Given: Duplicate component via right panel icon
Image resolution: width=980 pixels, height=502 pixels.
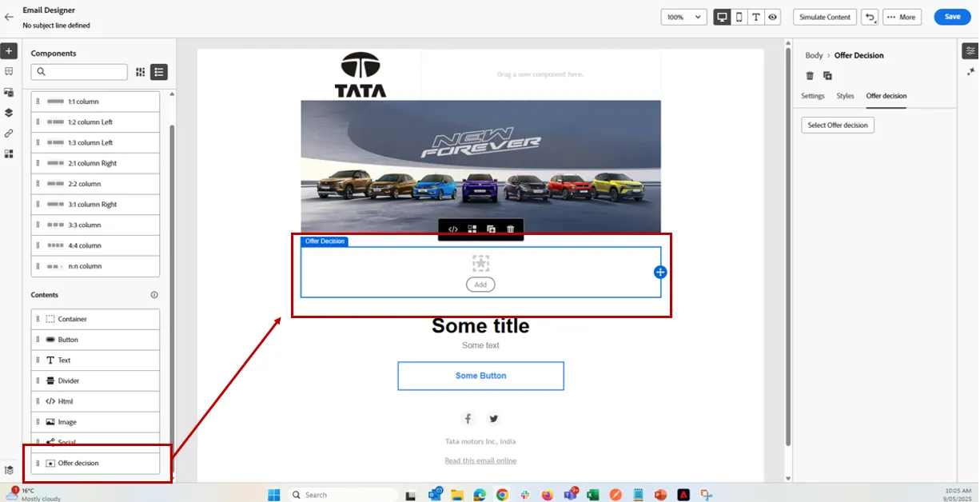Looking at the screenshot, I should tap(827, 75).
